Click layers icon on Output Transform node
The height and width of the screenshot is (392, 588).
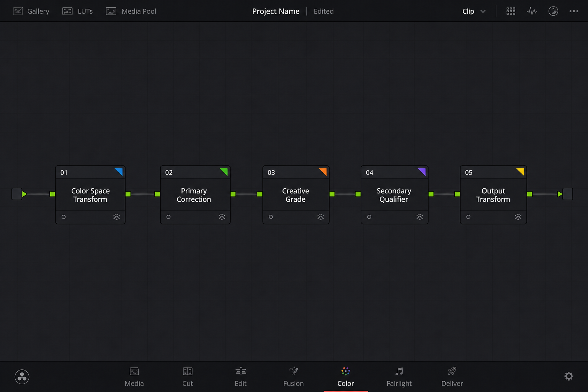[x=518, y=217]
